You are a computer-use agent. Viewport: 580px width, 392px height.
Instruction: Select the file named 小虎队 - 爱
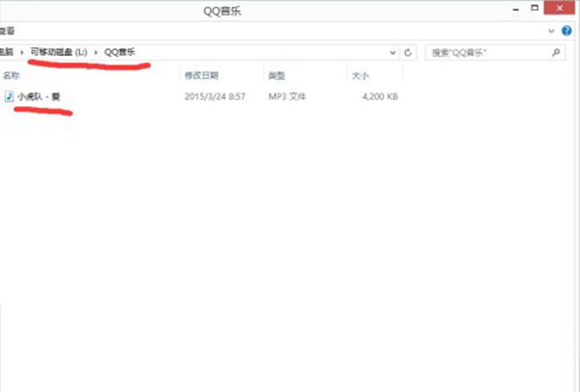point(39,97)
